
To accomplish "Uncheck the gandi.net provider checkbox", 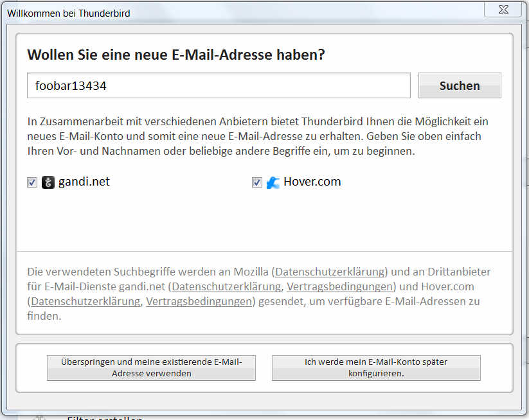I will 32,182.
